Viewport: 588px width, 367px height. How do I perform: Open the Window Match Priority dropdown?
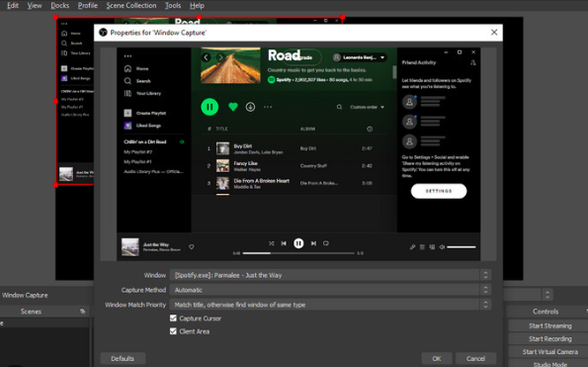330,305
